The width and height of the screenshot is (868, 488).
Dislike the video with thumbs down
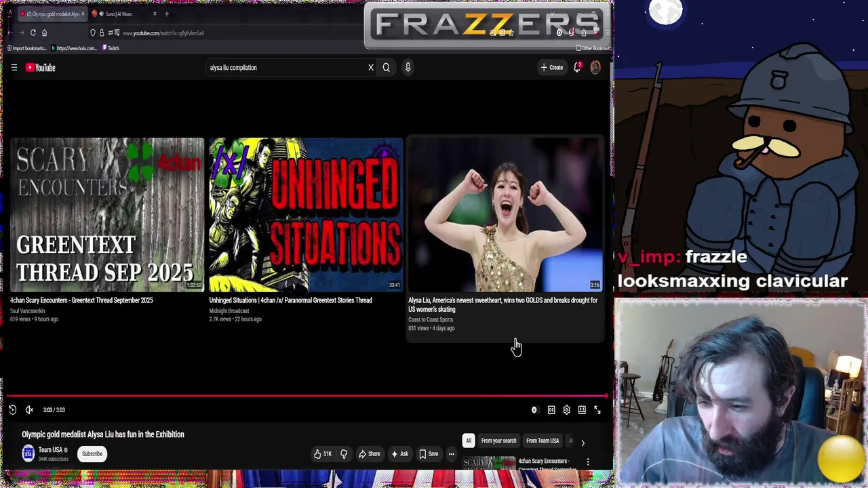click(343, 453)
